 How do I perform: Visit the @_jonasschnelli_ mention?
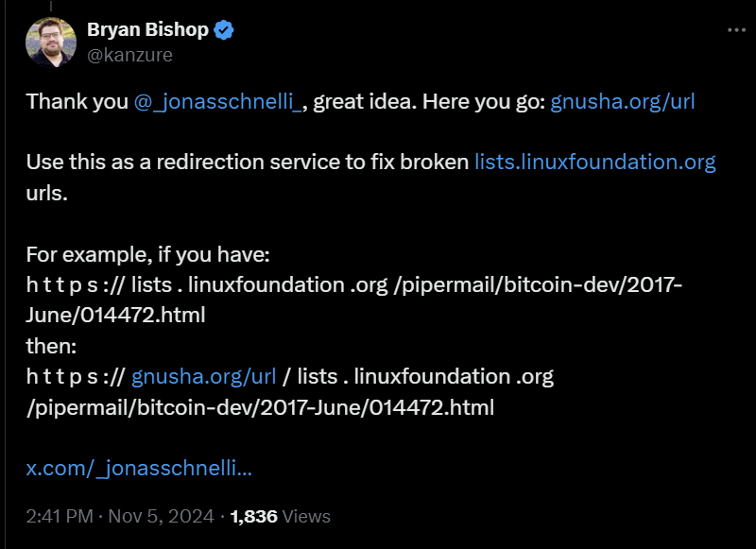point(219,102)
